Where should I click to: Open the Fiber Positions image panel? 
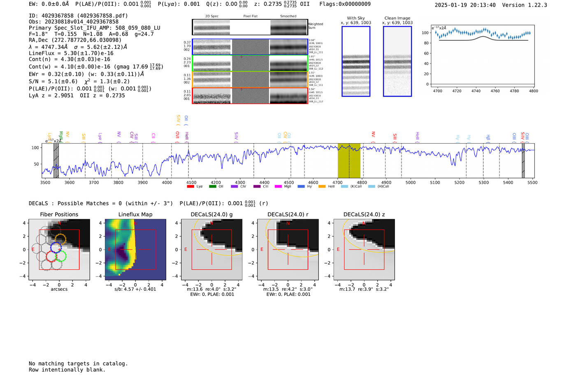(x=59, y=249)
